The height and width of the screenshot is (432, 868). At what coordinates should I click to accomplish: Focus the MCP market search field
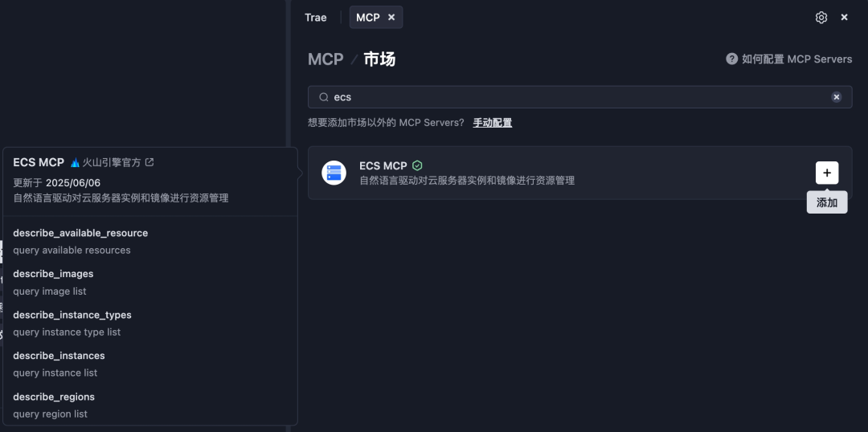(579, 97)
